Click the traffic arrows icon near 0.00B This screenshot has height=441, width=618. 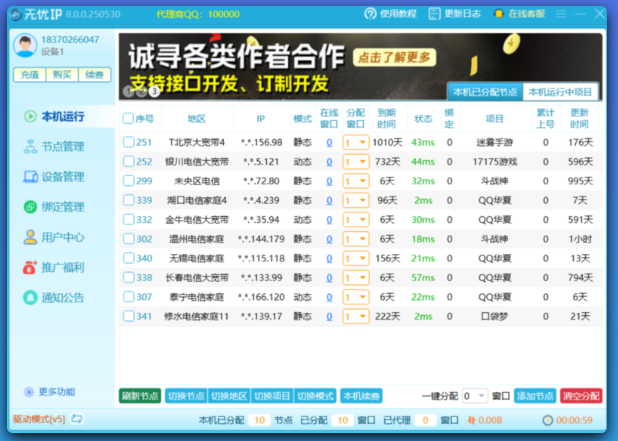coord(471,421)
